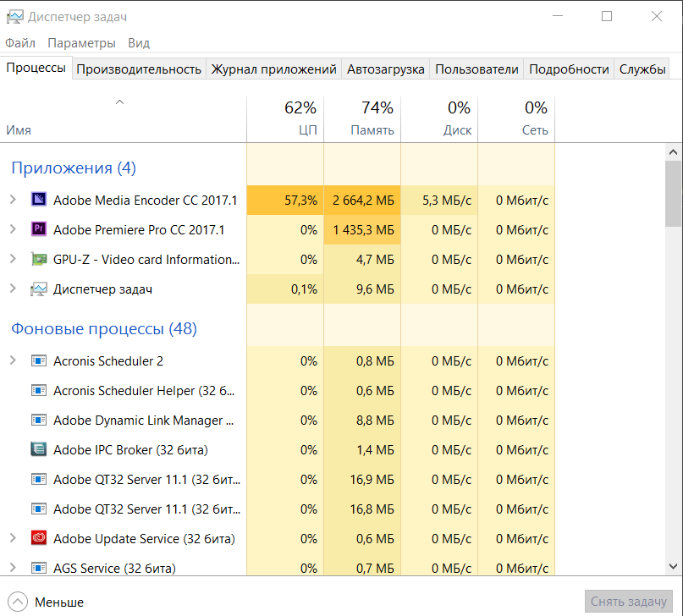Expand the Adobe Media Encoder CC 2017.1 row
The width and height of the screenshot is (683, 616).
13,200
